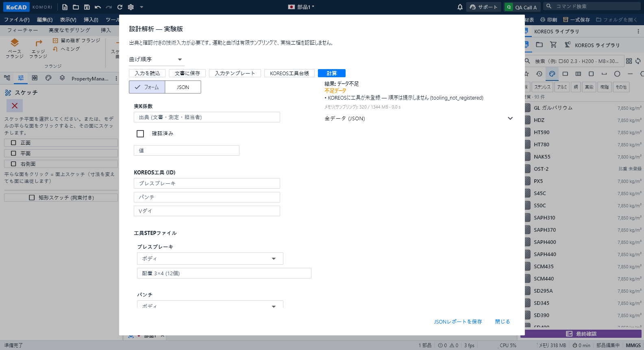This screenshot has height=350, width=644.
Task: Click the new document icon in top toolbar
Action: tap(65, 7)
